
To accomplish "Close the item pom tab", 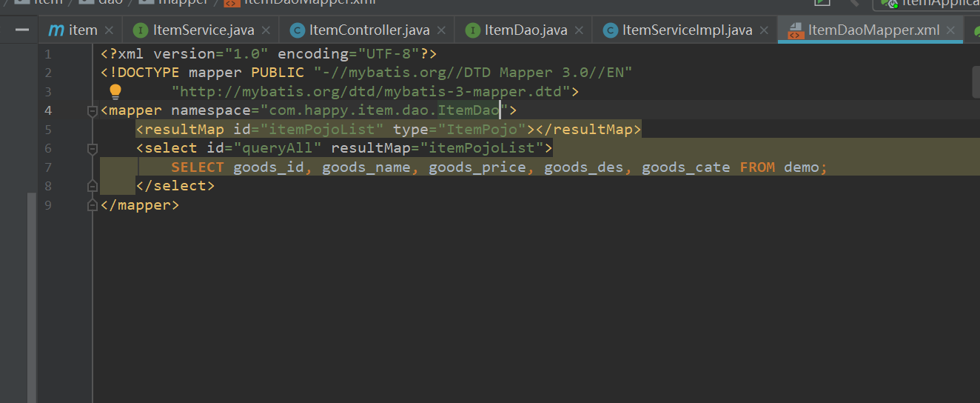I will [109, 30].
